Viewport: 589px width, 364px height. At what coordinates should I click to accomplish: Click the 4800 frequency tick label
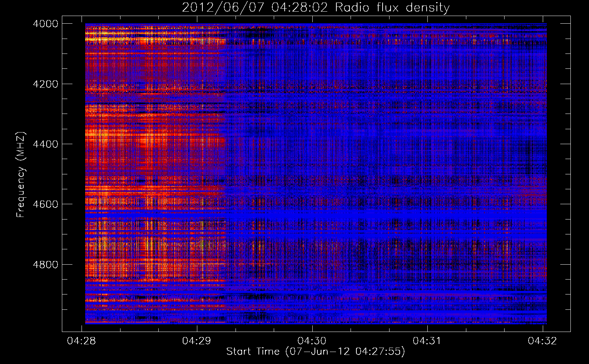pos(46,265)
